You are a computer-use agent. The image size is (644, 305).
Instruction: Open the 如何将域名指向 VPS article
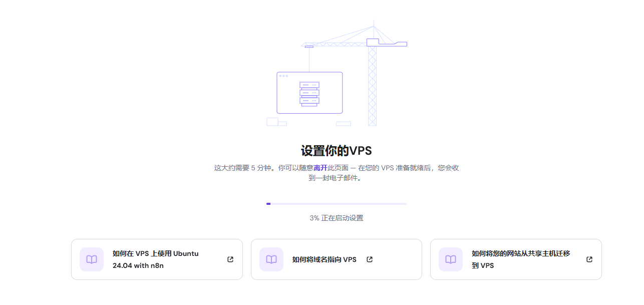(x=324, y=259)
